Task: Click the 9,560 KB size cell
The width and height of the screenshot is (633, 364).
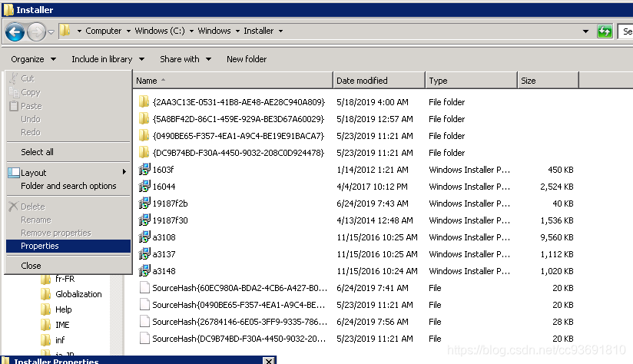Action: (x=557, y=237)
